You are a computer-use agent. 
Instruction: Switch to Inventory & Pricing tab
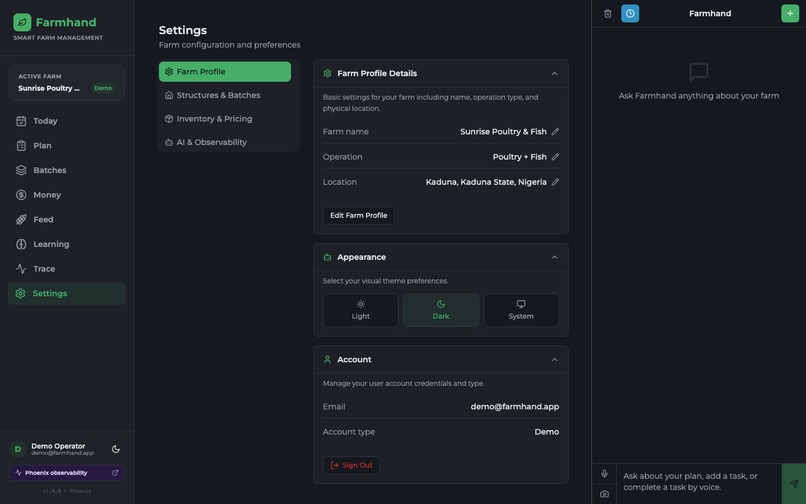[225, 119]
